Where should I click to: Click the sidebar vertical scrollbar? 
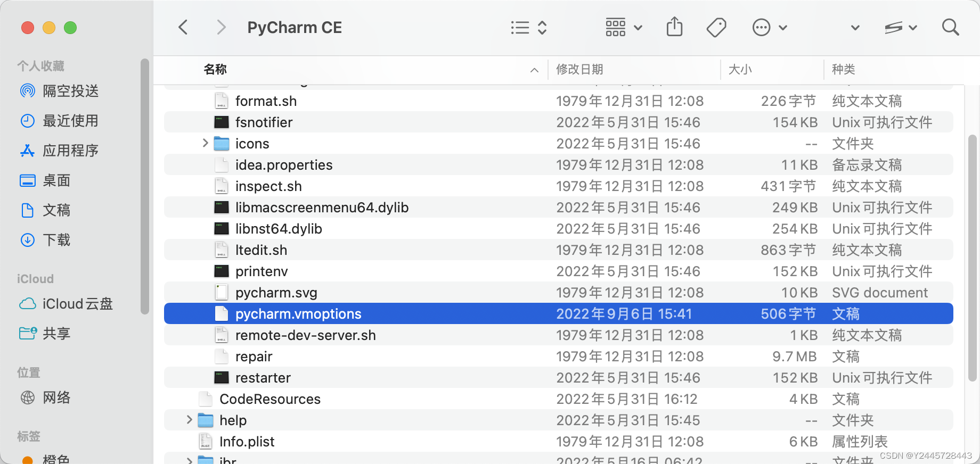point(144,186)
